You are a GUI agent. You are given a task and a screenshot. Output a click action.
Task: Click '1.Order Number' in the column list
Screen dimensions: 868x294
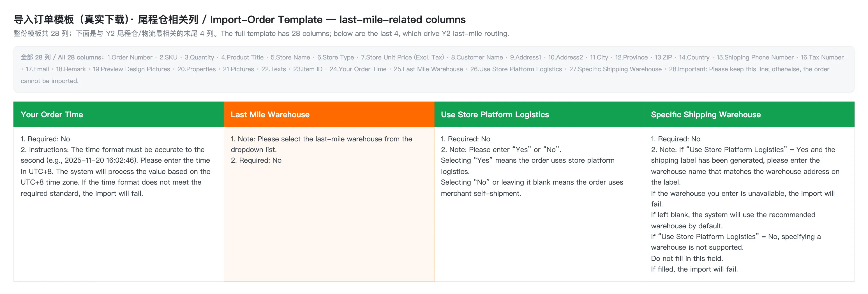[130, 57]
